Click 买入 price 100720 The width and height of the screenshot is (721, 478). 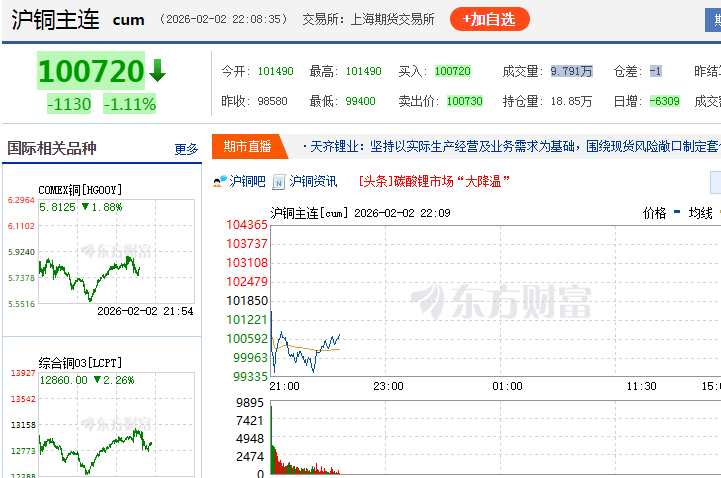point(453,71)
